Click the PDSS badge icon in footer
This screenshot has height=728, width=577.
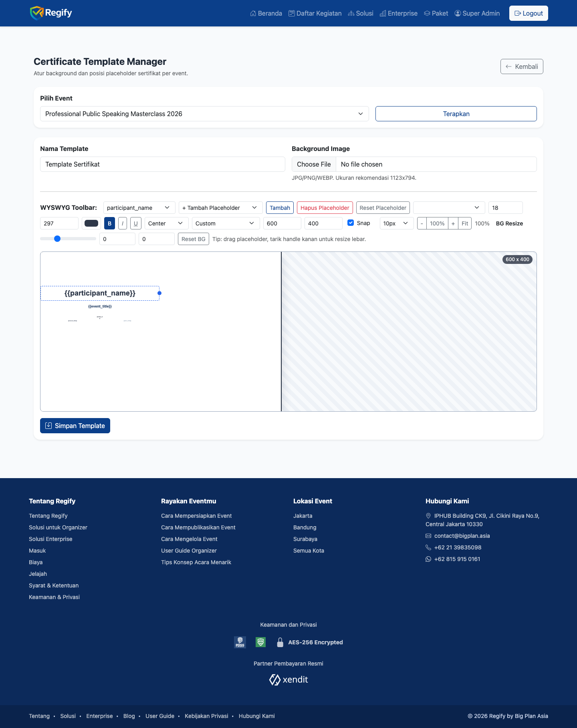coord(240,642)
